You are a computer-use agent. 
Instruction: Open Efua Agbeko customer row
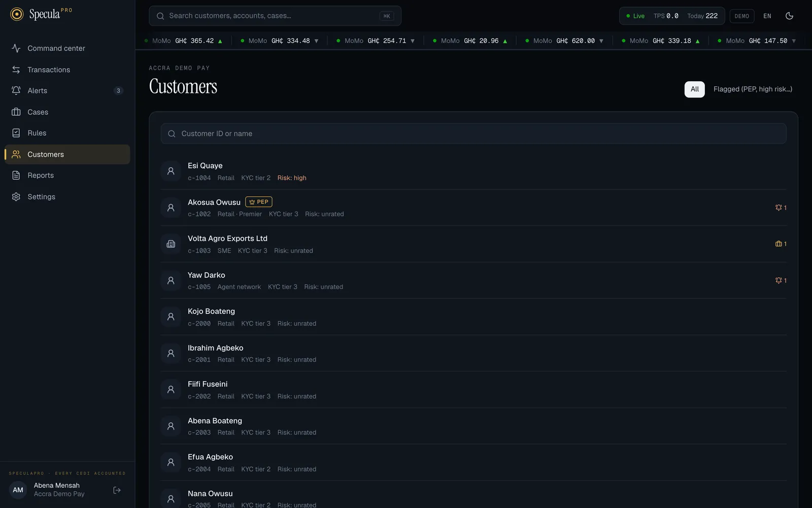pos(473,462)
